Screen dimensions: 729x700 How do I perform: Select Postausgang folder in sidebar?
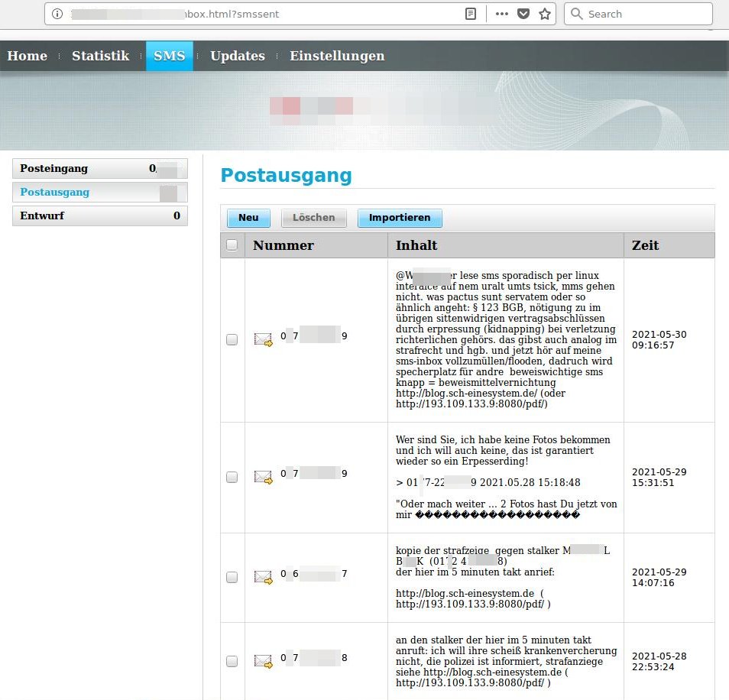click(100, 192)
